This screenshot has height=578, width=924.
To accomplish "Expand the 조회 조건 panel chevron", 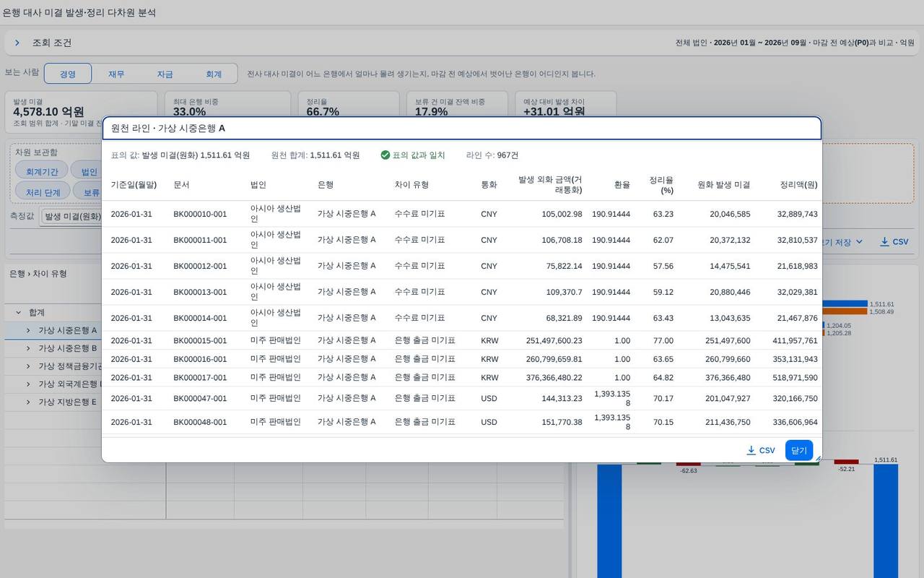I will (17, 43).
